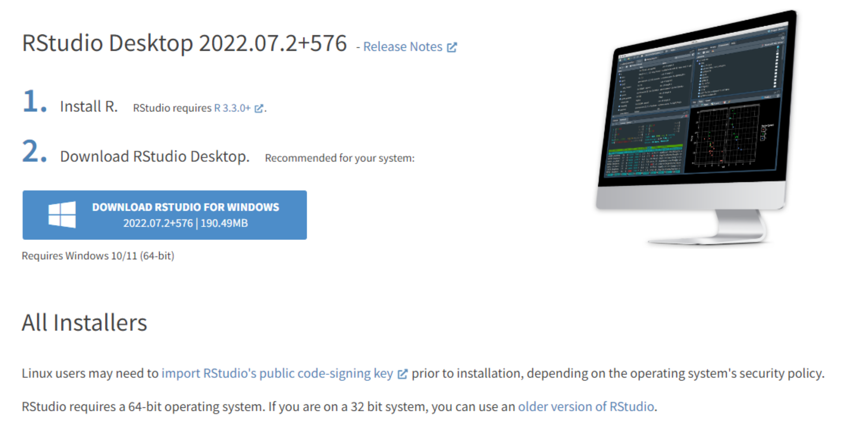Open import RStudio's public code-signing key link
This screenshot has width=868, height=442.
pos(277,373)
